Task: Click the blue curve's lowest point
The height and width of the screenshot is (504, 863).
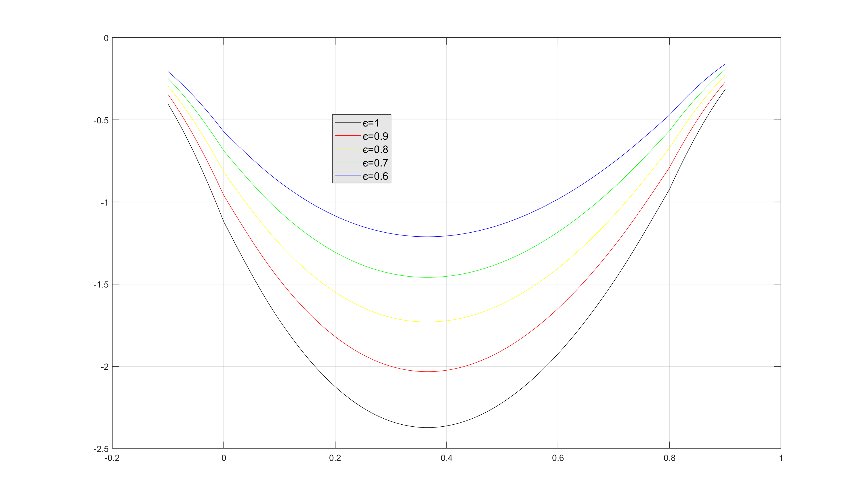Action: [x=427, y=237]
